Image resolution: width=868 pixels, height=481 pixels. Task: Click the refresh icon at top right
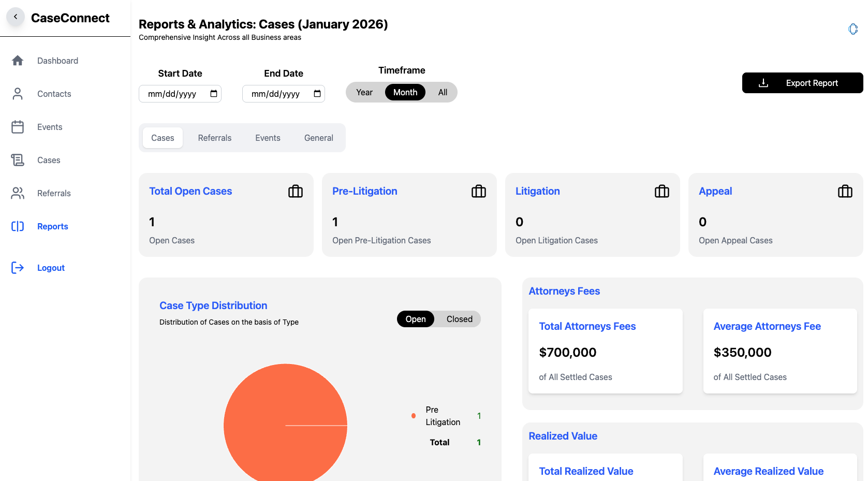tap(853, 30)
